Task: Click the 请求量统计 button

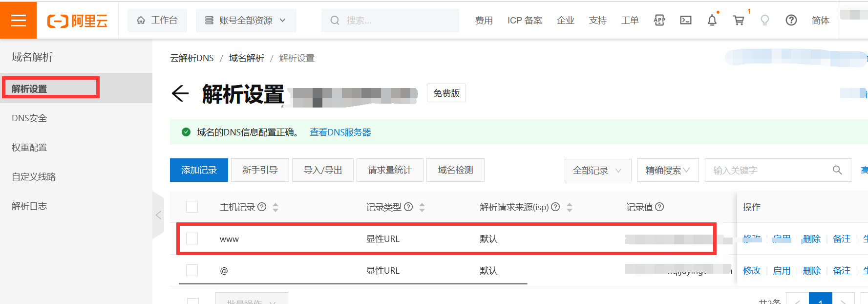Action: [x=390, y=170]
